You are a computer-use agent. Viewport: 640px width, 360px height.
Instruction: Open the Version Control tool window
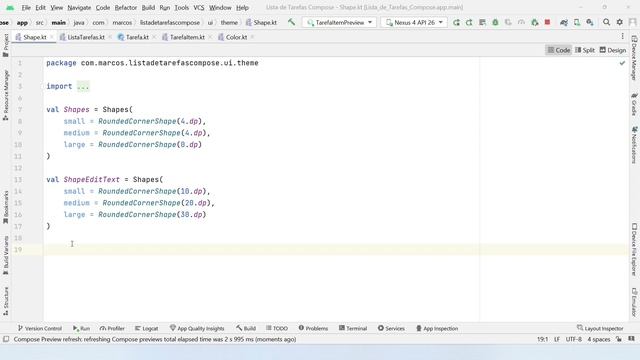tap(40, 328)
